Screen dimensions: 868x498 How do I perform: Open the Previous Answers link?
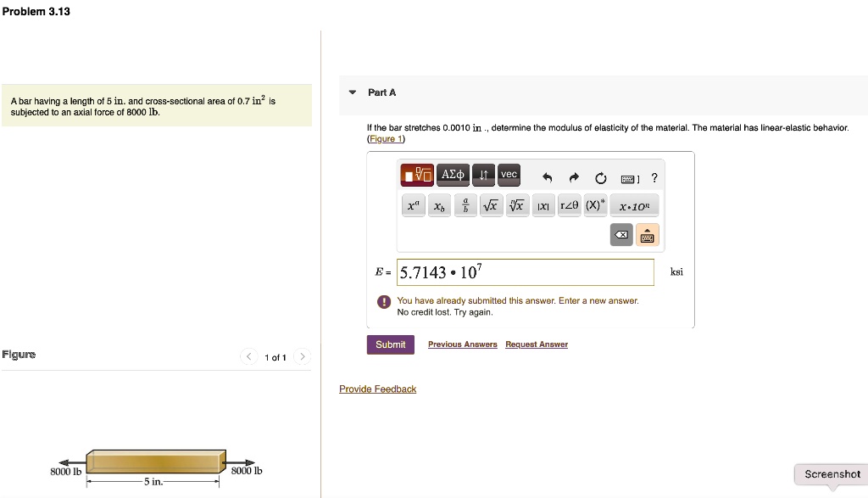(x=462, y=344)
